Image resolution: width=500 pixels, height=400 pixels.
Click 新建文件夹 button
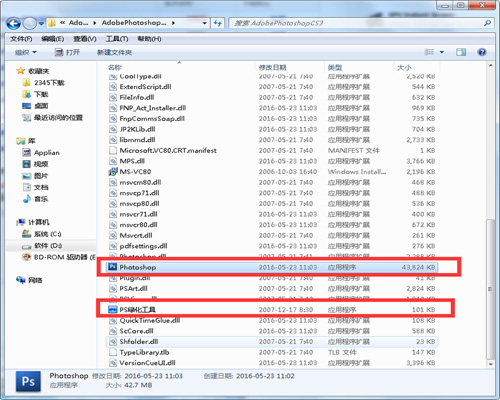pyautogui.click(x=114, y=52)
